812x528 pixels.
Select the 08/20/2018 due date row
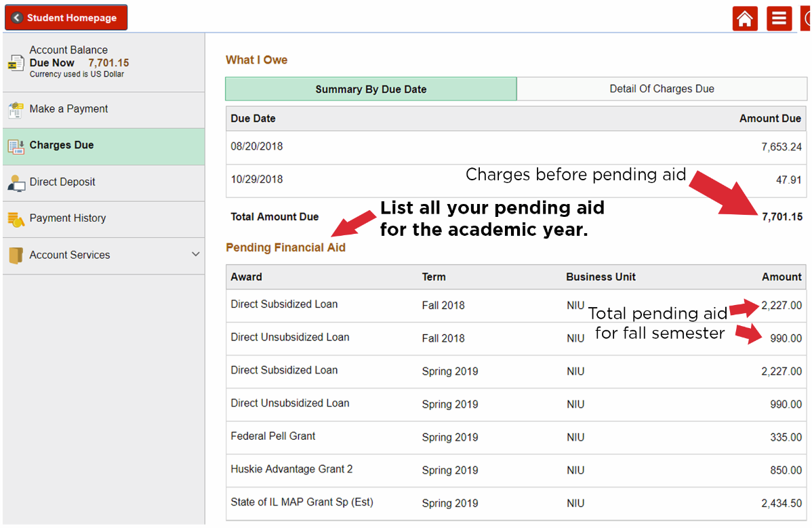point(515,147)
